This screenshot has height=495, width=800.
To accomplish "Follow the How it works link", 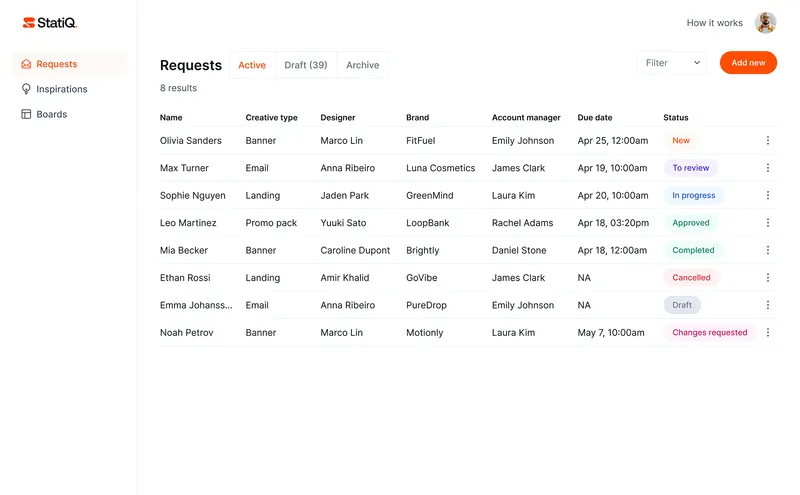I will pyautogui.click(x=714, y=23).
